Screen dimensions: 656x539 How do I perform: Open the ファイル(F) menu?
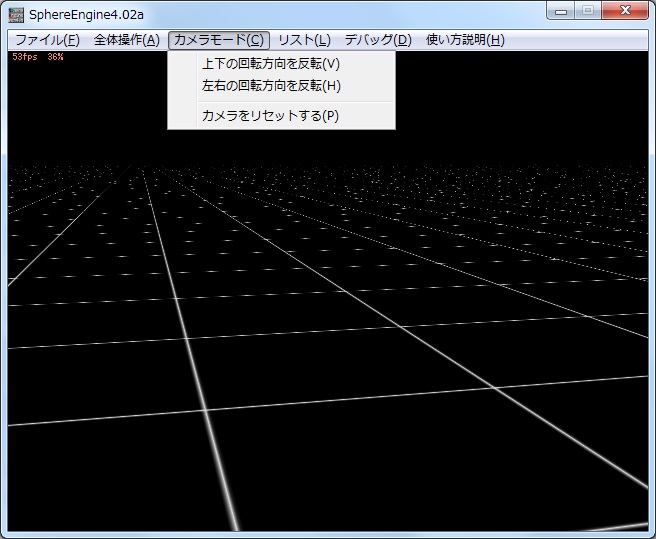coord(47,40)
